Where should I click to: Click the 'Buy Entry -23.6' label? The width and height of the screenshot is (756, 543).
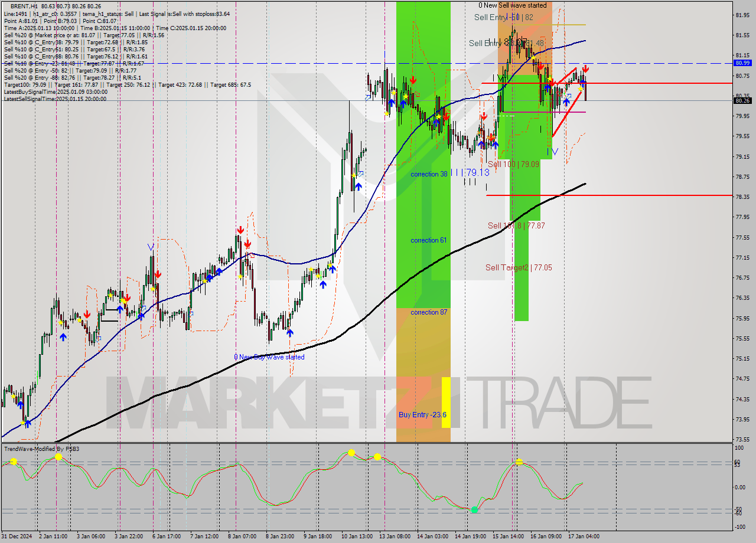click(x=422, y=415)
